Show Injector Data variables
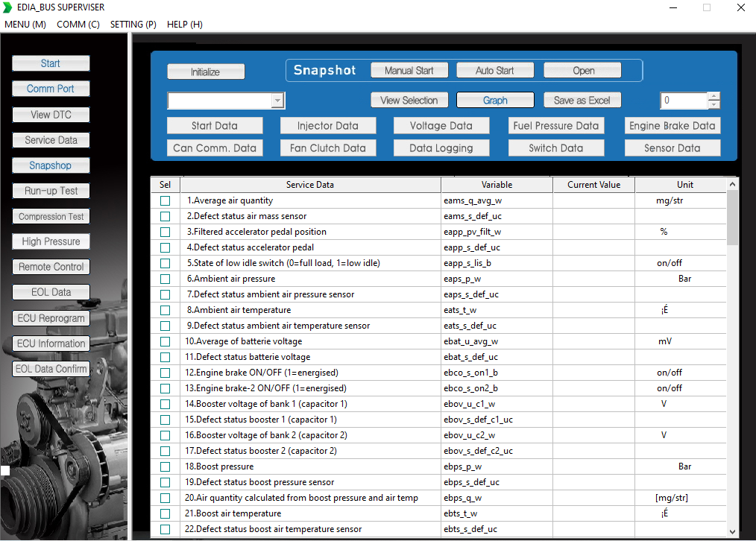This screenshot has width=756, height=541. pos(328,126)
